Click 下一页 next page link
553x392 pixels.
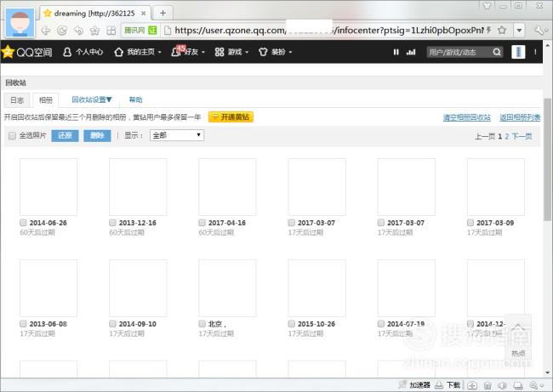click(x=522, y=136)
